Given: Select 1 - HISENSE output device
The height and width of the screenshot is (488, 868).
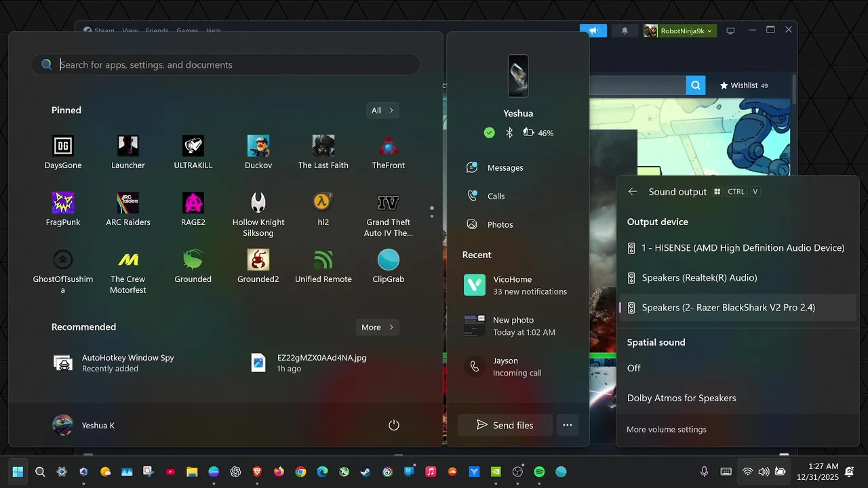Looking at the screenshot, I should (x=737, y=248).
